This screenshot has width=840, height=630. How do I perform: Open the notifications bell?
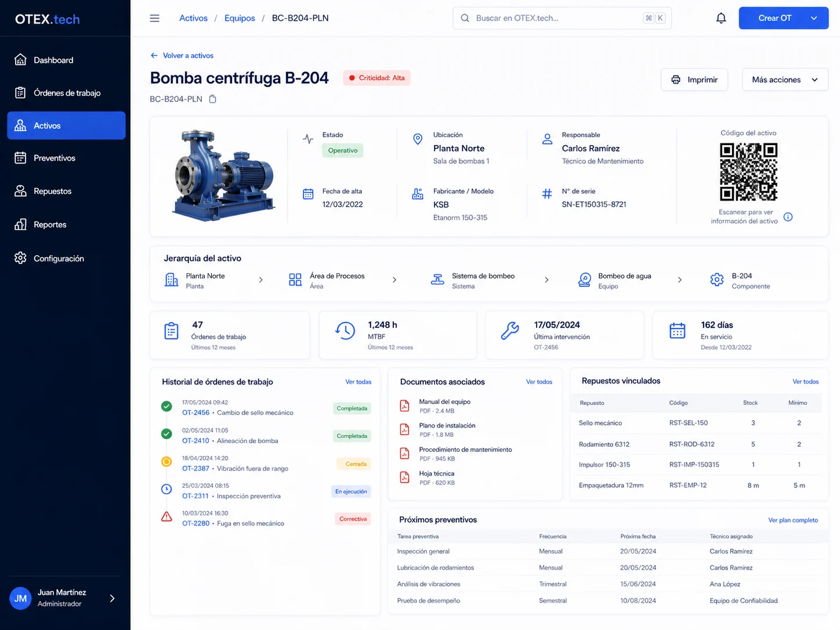pyautogui.click(x=721, y=18)
